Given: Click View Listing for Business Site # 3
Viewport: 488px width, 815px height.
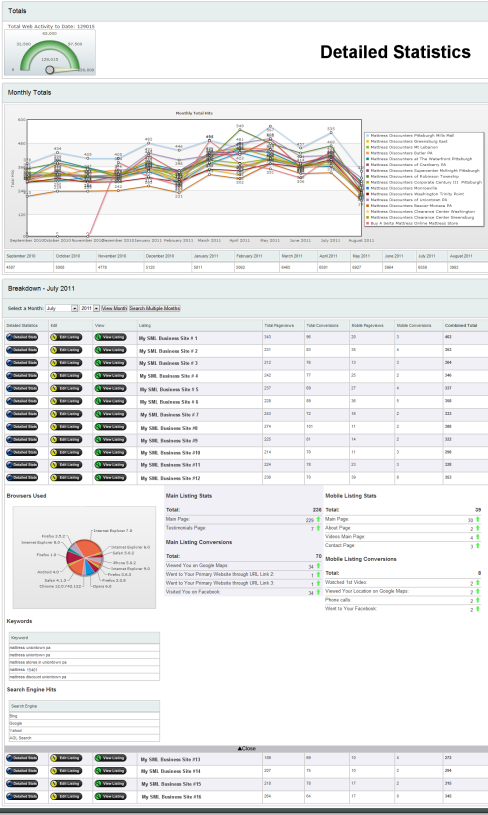Looking at the screenshot, I should (110, 362).
